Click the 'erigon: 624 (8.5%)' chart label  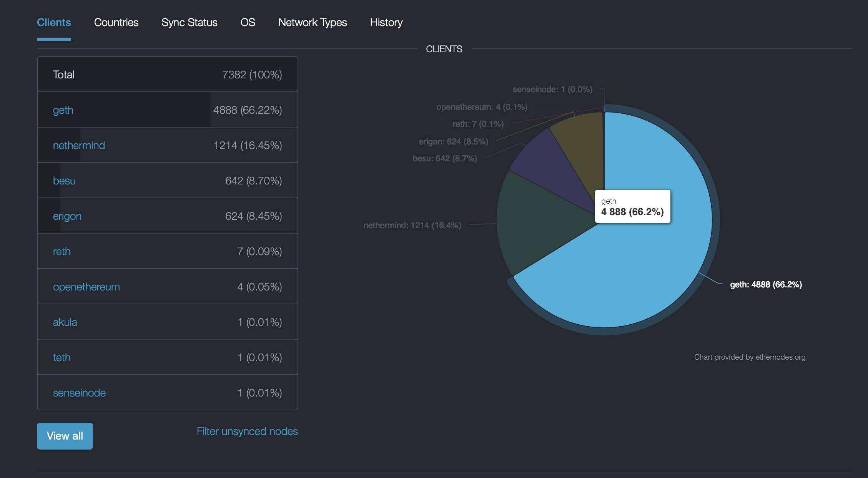pos(454,142)
